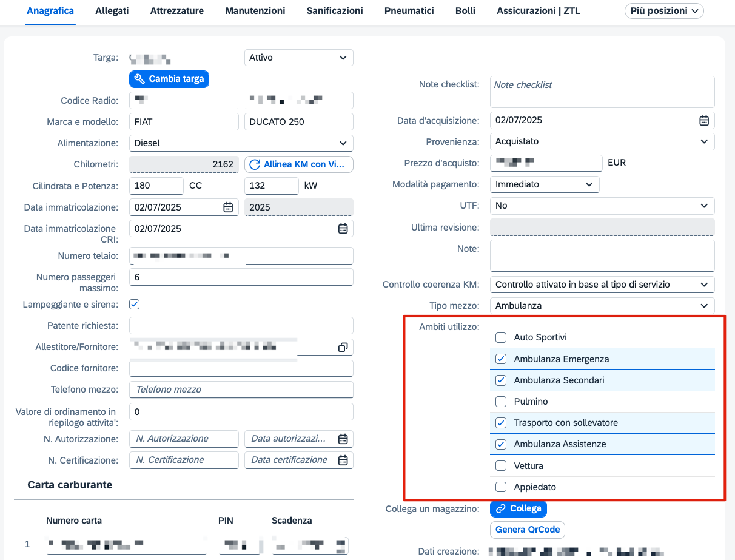Viewport: 735px width, 560px height.
Task: Switch to the Manutenzioni tab
Action: 255,11
